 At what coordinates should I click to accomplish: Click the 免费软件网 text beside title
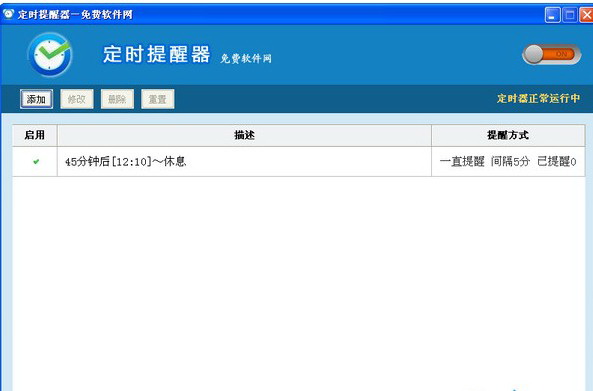pyautogui.click(x=246, y=58)
